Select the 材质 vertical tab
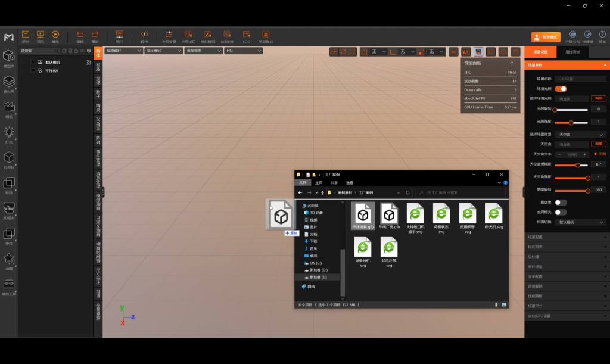Image resolution: width=610 pixels, height=364 pixels. click(x=98, y=67)
